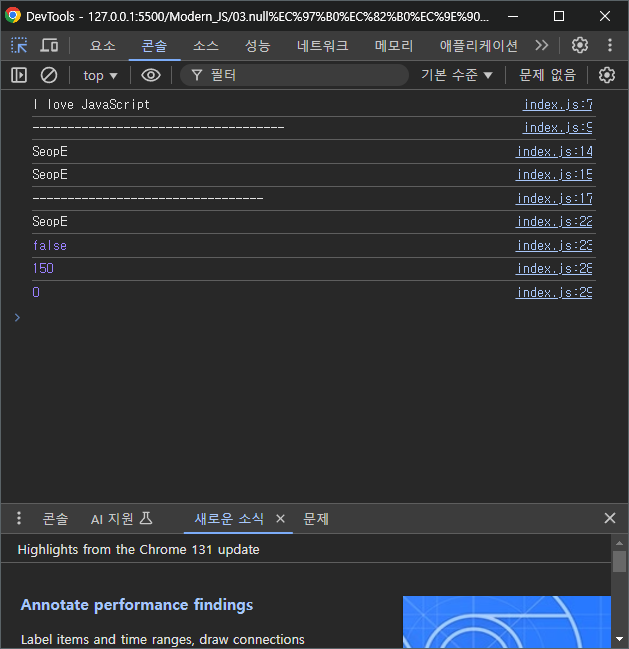Toggle the console sidebar panel icon

coord(19,75)
